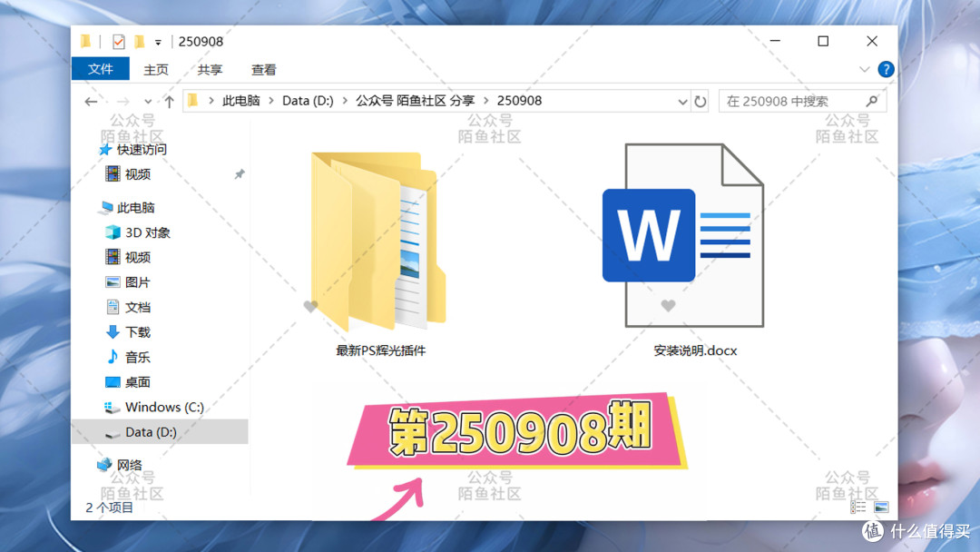Click the 音乐 music note icon
Image resolution: width=980 pixels, height=552 pixels.
pos(113,356)
